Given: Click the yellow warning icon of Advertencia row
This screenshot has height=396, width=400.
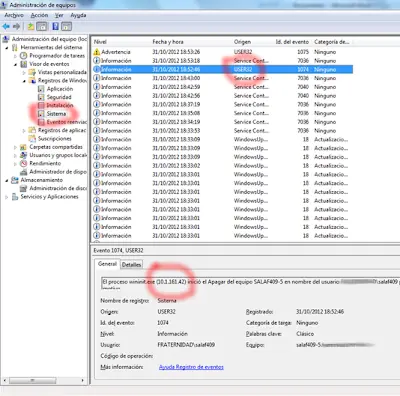Looking at the screenshot, I should [97, 52].
